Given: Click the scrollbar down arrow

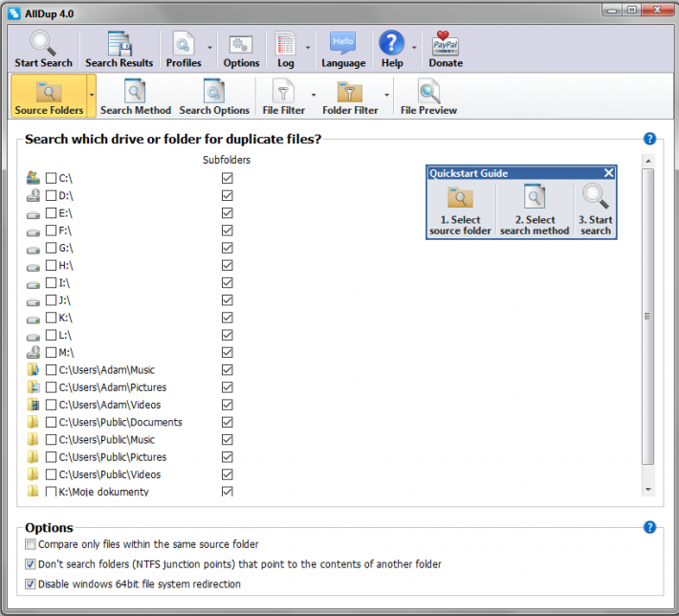Looking at the screenshot, I should point(647,490).
